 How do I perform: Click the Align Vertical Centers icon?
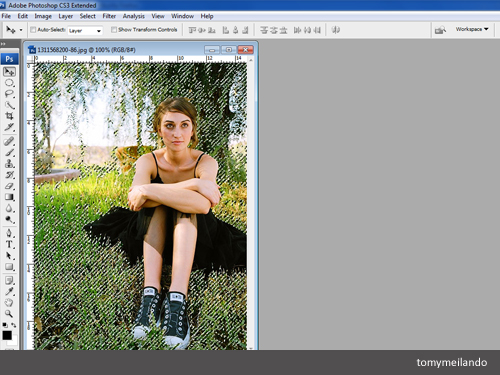(202, 30)
